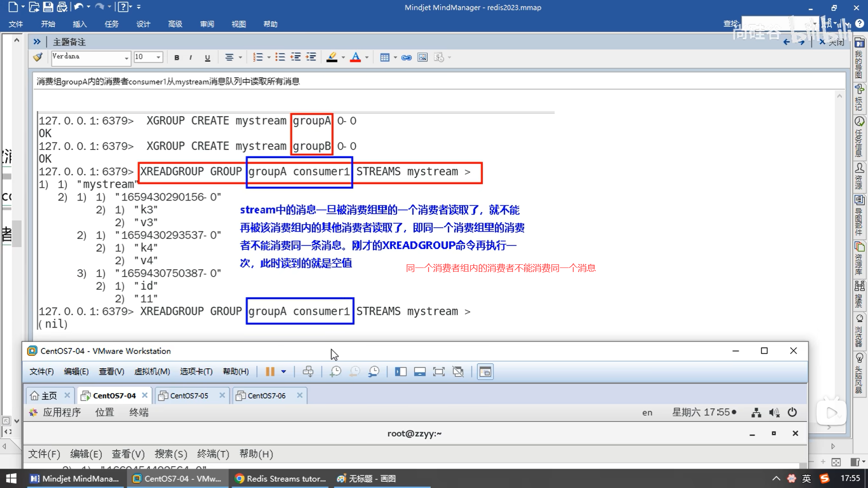Open 终端(T) menu in terminal window
Screen dimensions: 868x488
213,454
